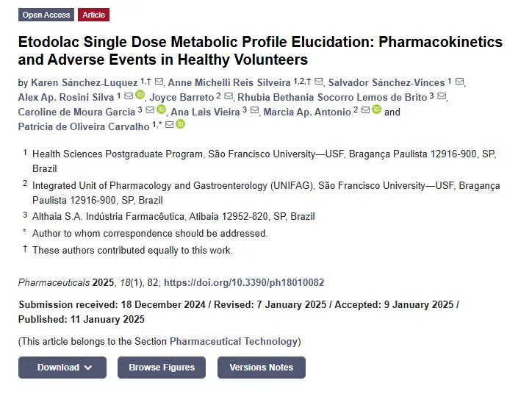
Task: Open ORCID icon for Alex Ap. Rosini Silva
Action: 140,95
